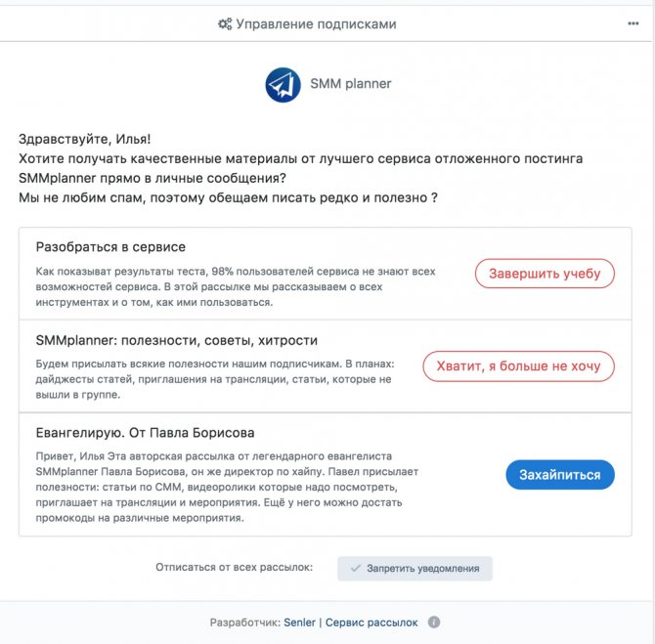Click the SMM planner paper-plane logo
Image resolution: width=655 pixels, height=644 pixels.
tap(283, 85)
